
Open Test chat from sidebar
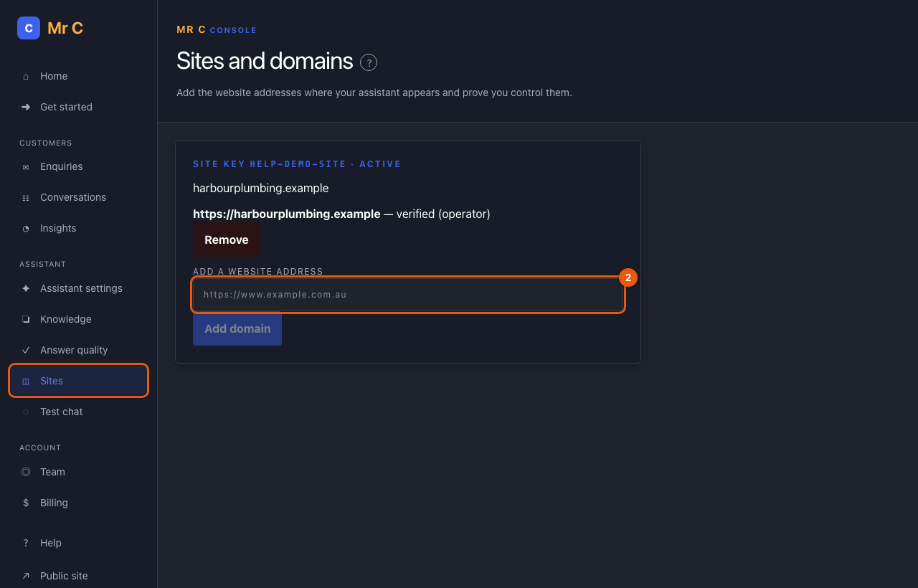78,412
